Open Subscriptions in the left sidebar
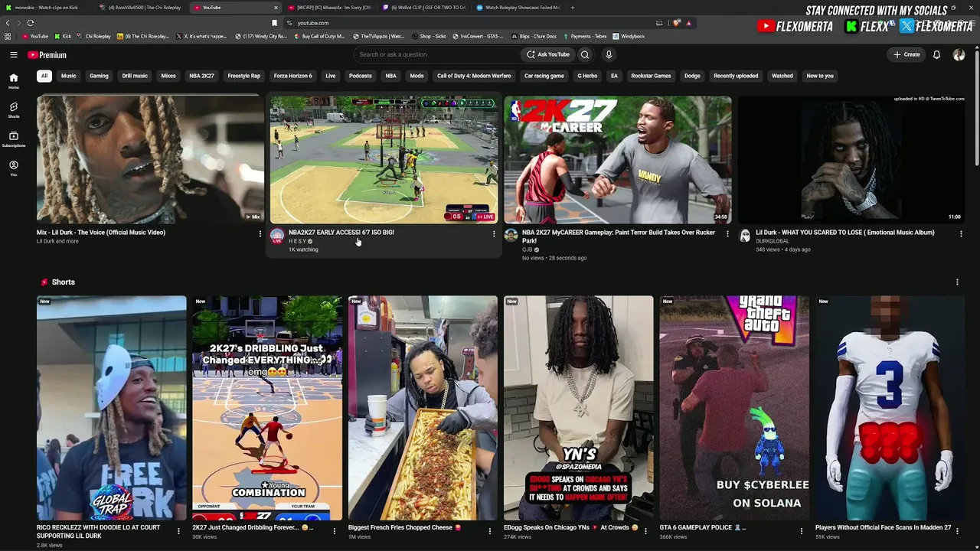Viewport: 980px width, 551px height. point(14,139)
